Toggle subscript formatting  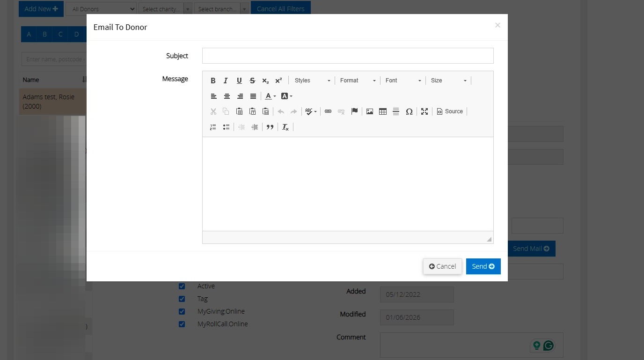coord(265,81)
